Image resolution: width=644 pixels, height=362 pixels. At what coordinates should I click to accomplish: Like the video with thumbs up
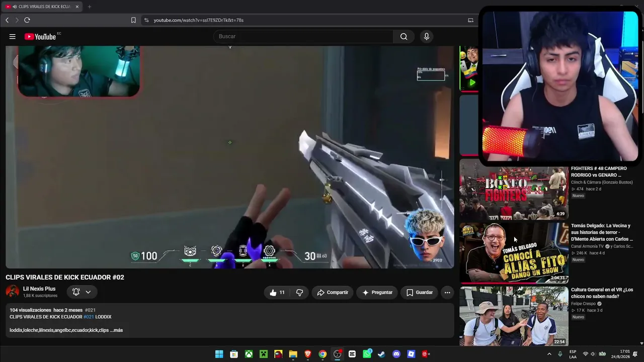click(277, 293)
